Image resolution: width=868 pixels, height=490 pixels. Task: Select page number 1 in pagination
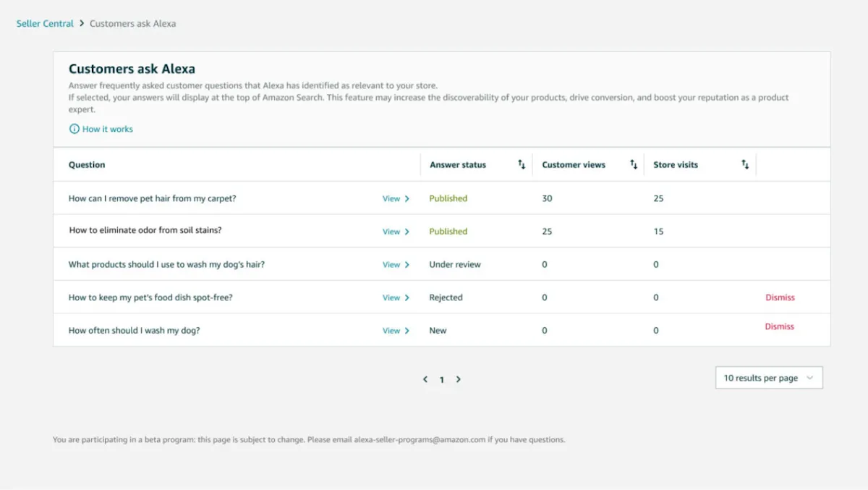click(x=442, y=379)
